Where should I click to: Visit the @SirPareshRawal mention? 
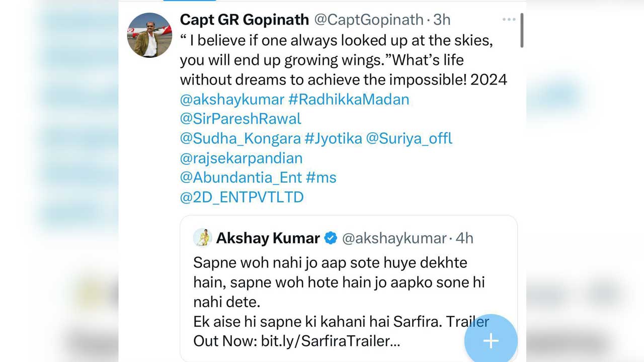point(240,119)
